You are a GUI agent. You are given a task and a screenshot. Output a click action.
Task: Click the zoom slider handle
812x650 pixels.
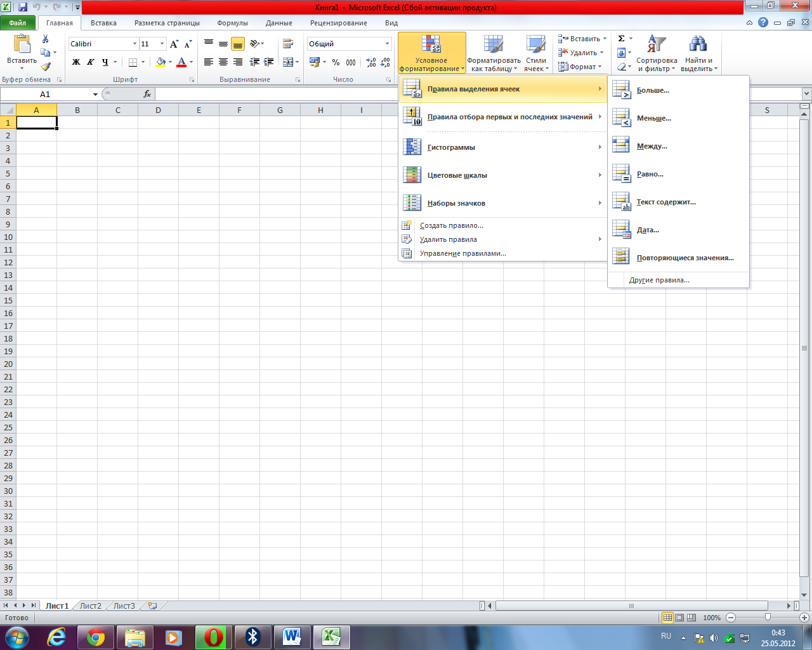click(768, 617)
